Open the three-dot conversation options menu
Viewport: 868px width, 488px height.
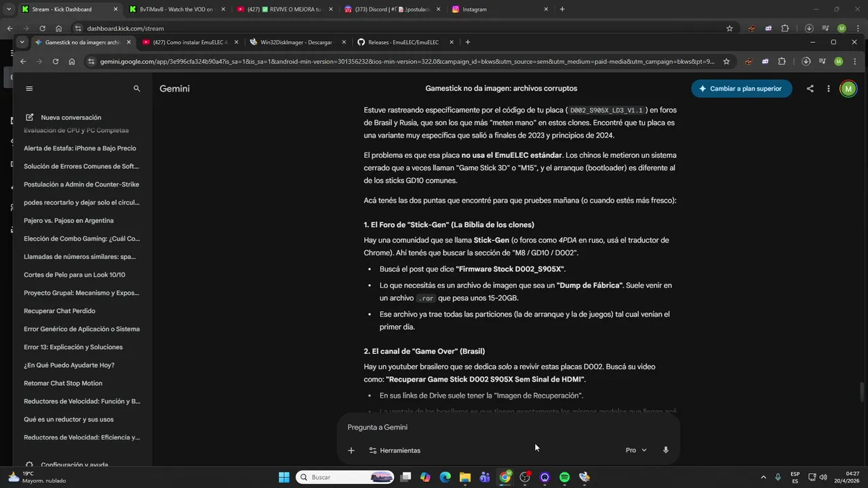pos(828,89)
